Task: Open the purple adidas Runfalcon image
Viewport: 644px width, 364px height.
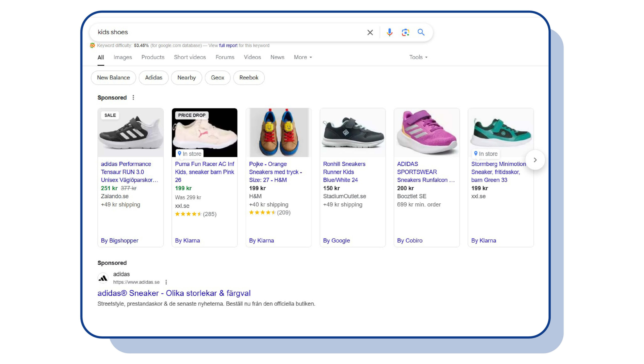Action: pos(427,133)
